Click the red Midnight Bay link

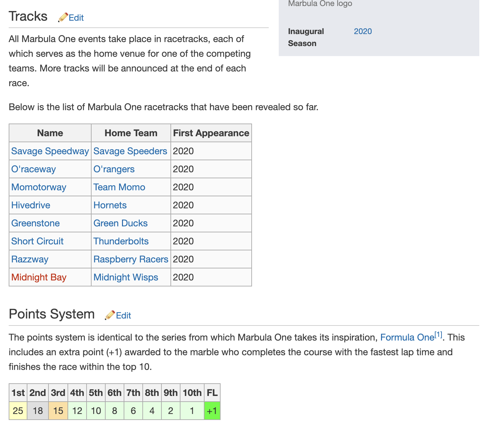tap(39, 277)
